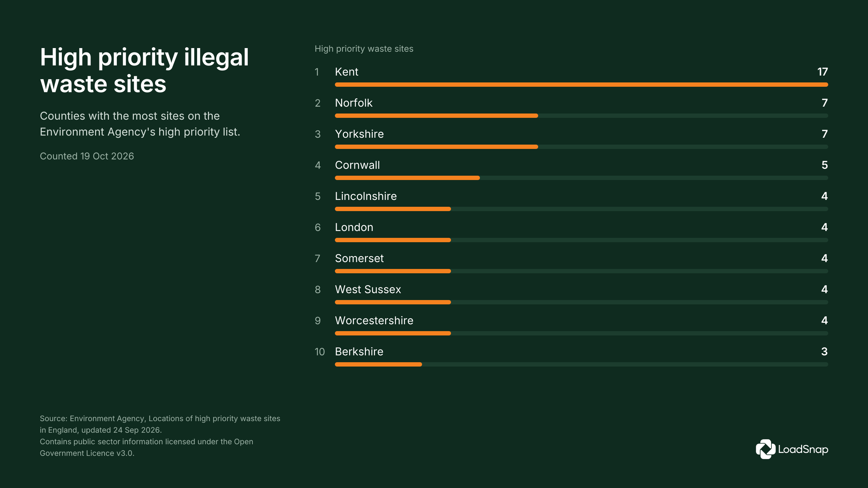Click rank number 3 beside Yorkshire
868x488 pixels.
pos(318,134)
